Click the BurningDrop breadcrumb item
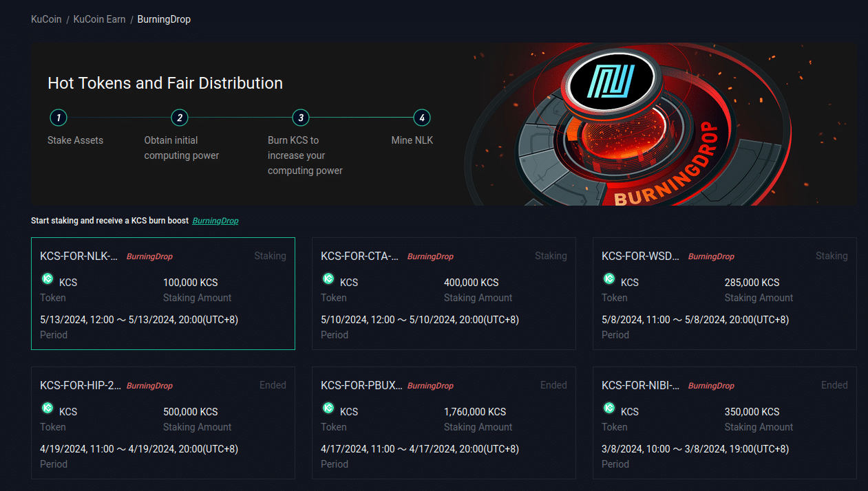Viewport: 868px width, 491px height. click(164, 19)
